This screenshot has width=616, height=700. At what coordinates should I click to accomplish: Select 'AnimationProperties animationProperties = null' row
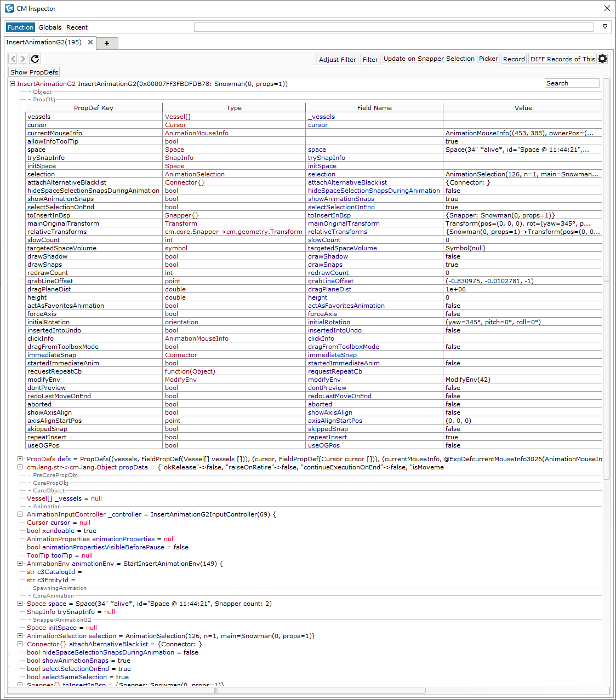pos(101,539)
